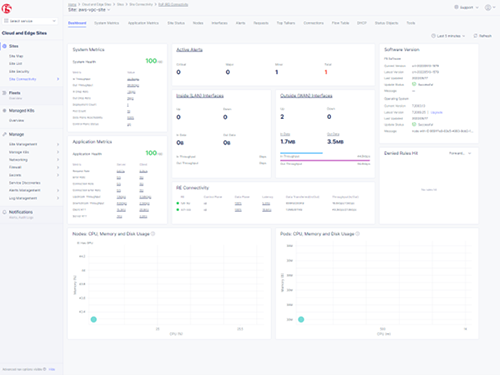Click the Managed K8s icon
This screenshot has width=500, height=375.
point(5,111)
